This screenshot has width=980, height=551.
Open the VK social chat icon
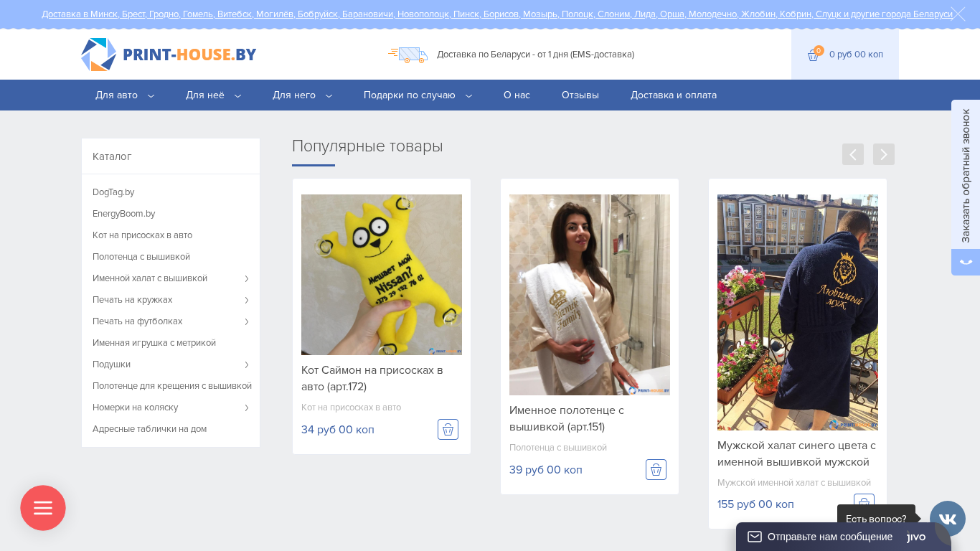click(x=948, y=519)
